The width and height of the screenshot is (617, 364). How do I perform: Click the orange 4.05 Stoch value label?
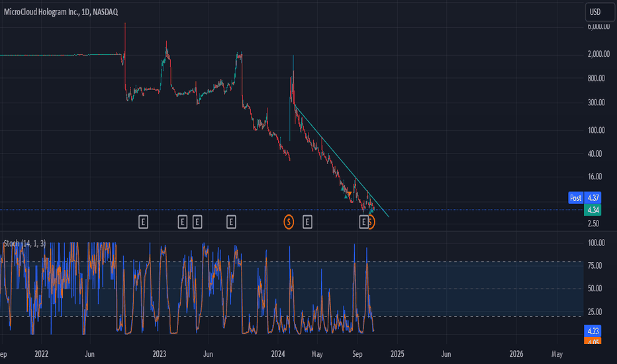coord(593,341)
